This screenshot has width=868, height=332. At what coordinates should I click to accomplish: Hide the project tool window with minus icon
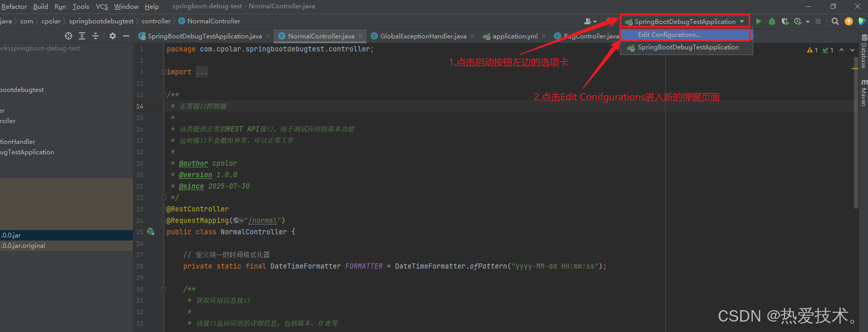(126, 36)
